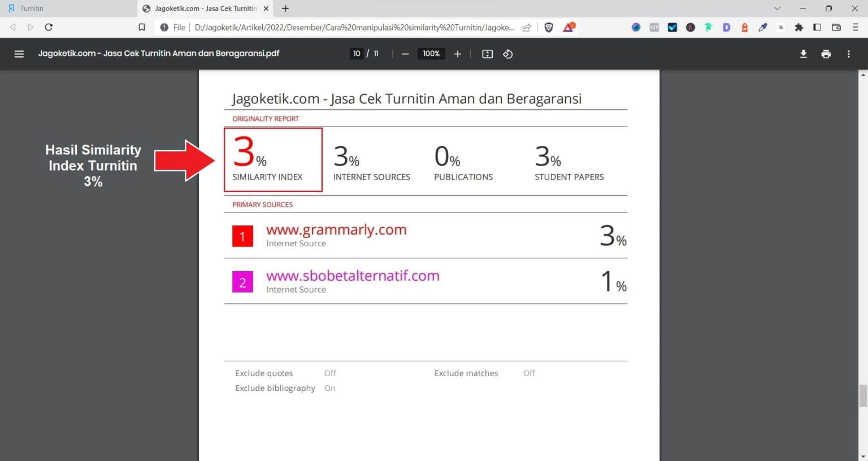Screen dimensions: 868x461
Task: Toggle the Exclude quotes Off setting
Action: click(330, 373)
